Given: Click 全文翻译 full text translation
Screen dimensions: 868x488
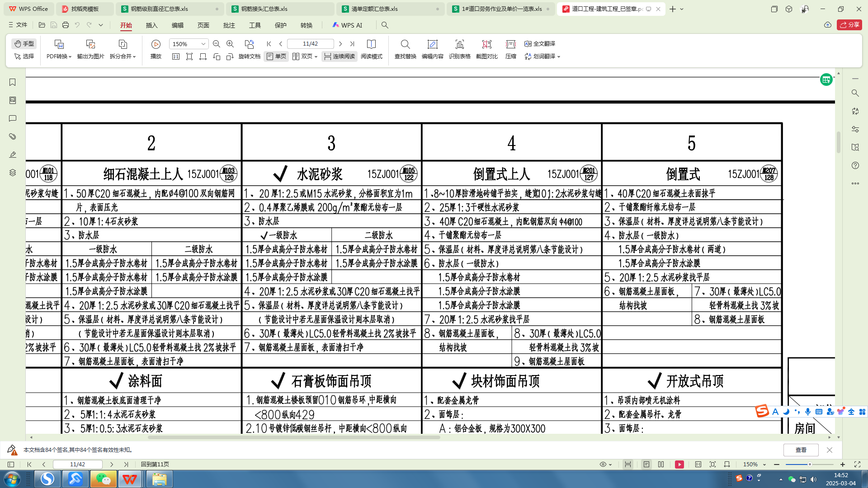Looking at the screenshot, I should 540,44.
